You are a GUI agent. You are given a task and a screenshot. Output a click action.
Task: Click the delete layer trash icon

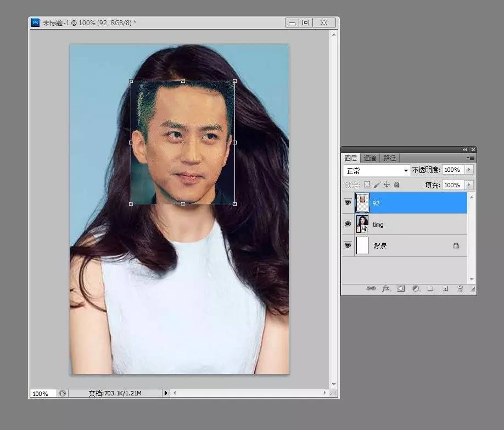pyautogui.click(x=460, y=288)
